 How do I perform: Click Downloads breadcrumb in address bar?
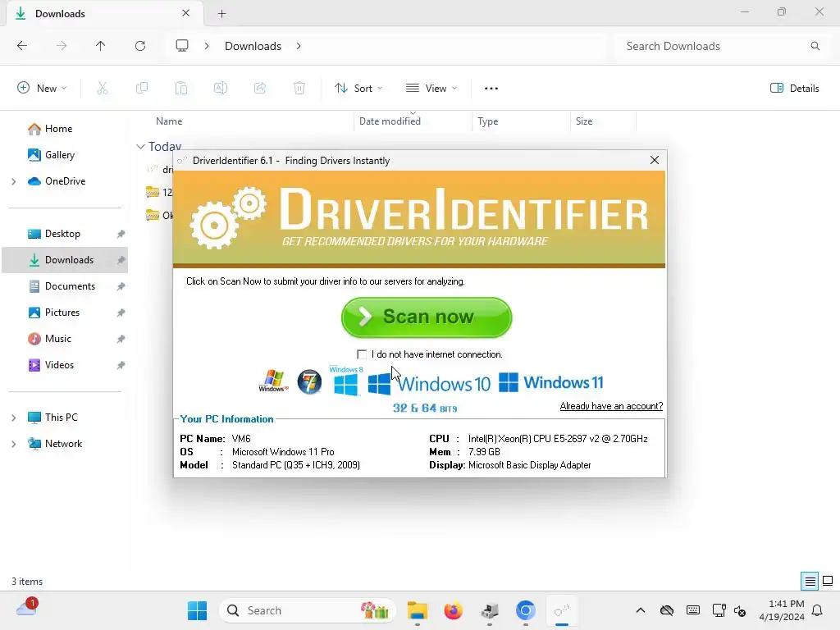pyautogui.click(x=253, y=46)
